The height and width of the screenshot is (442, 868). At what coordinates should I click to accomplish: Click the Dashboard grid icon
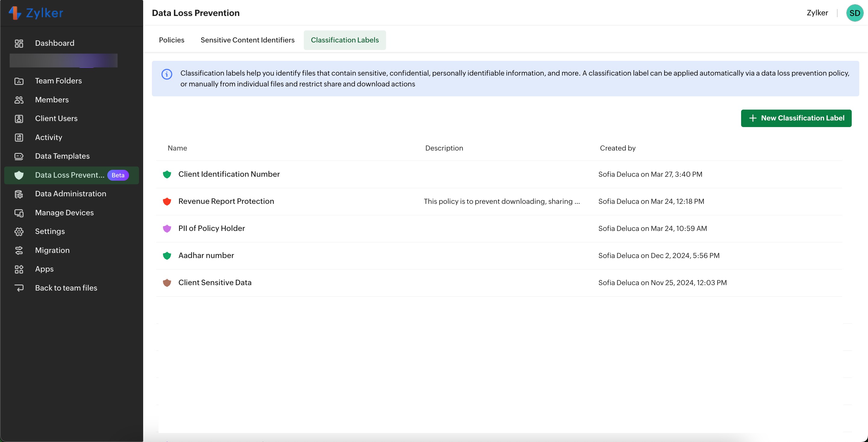[x=19, y=43]
